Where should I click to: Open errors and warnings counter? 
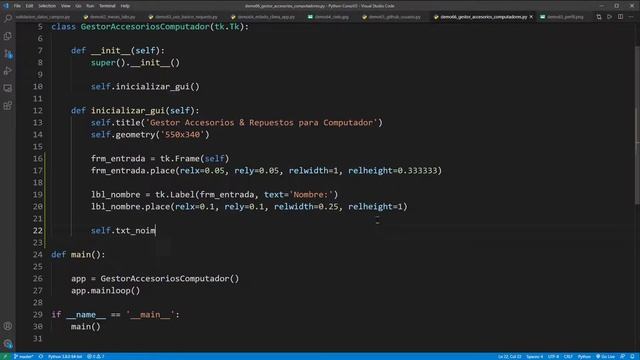click(x=96, y=356)
